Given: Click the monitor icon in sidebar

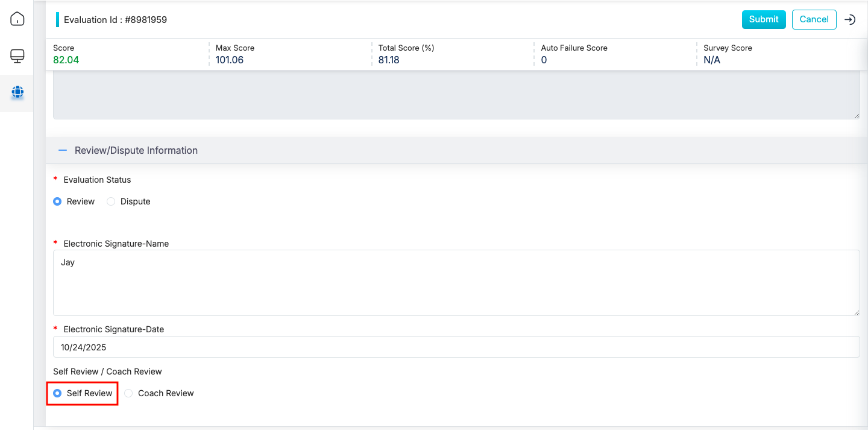Looking at the screenshot, I should 17,56.
